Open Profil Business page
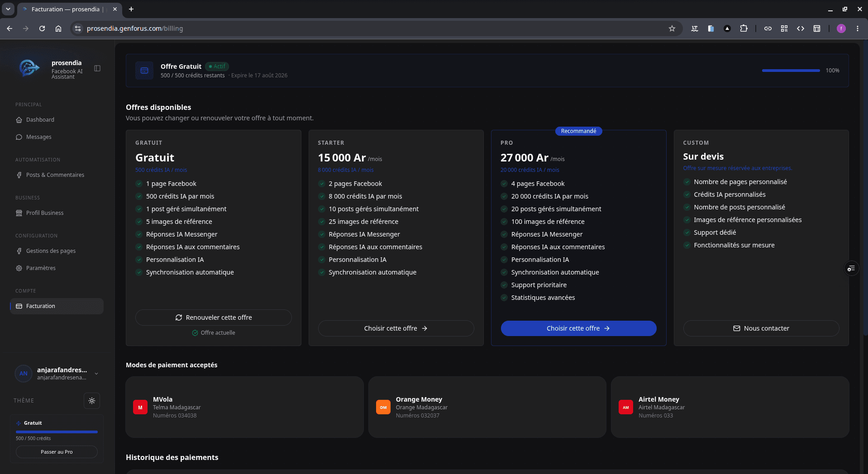 click(57, 213)
